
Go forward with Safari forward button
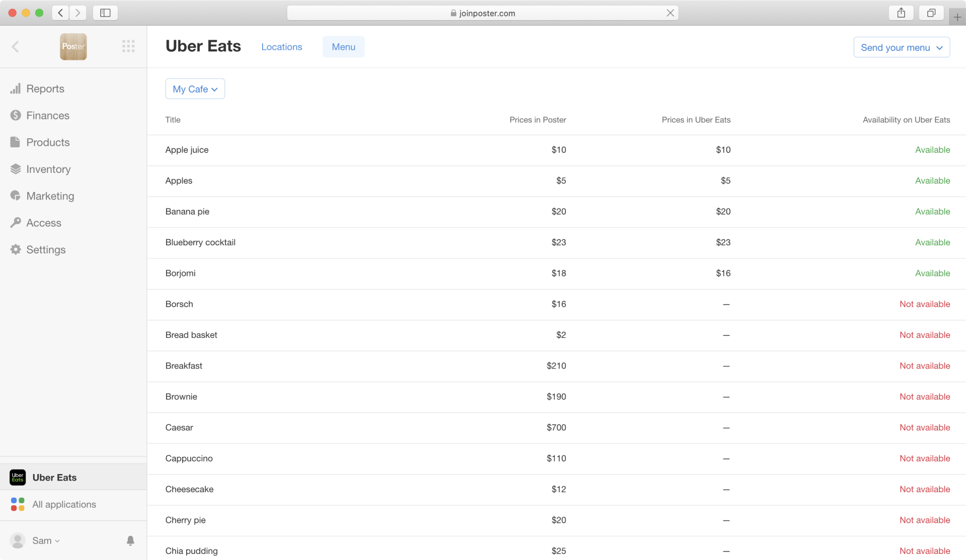pos(78,13)
